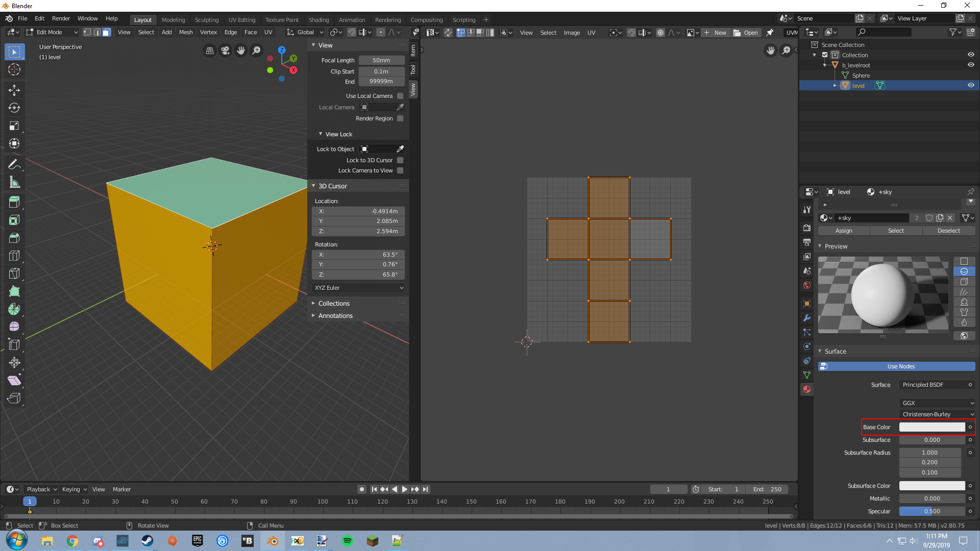Pick the Rotate tool from the toolbar

coord(14,108)
